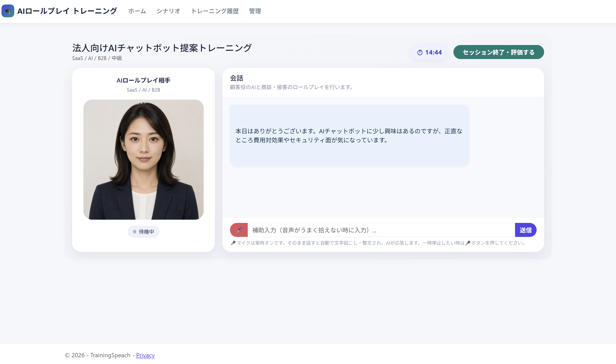Click 顧客役のAIと商談 description text
616x364 pixels.
pyautogui.click(x=292, y=87)
